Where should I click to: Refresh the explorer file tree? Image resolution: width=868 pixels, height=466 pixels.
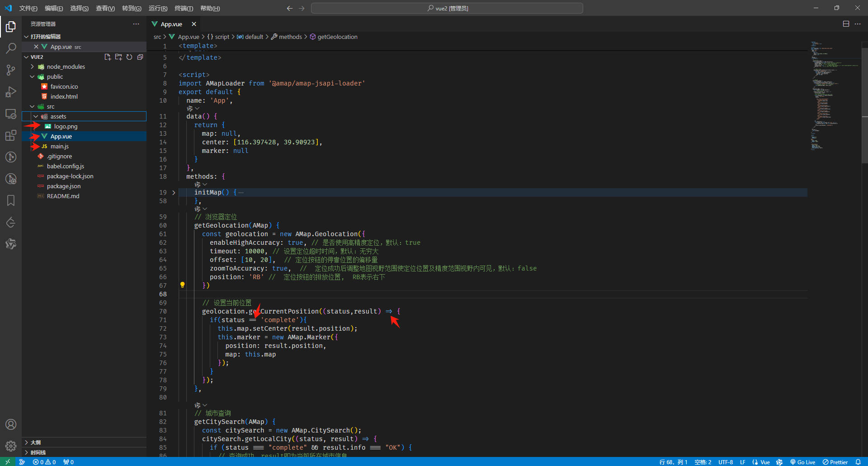[129, 57]
